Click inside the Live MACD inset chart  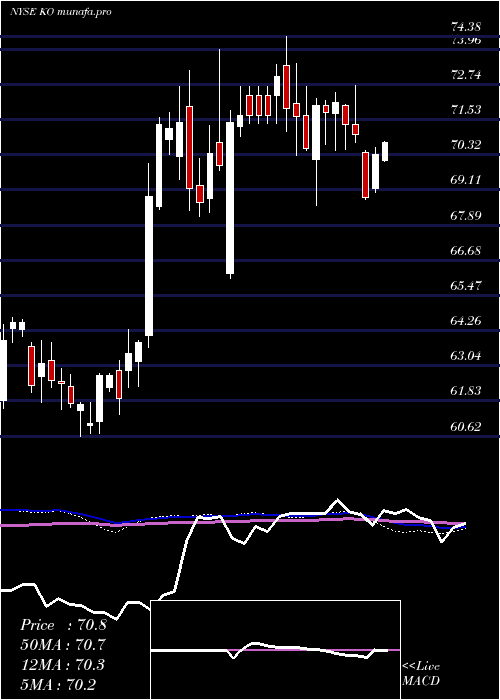[275, 650]
